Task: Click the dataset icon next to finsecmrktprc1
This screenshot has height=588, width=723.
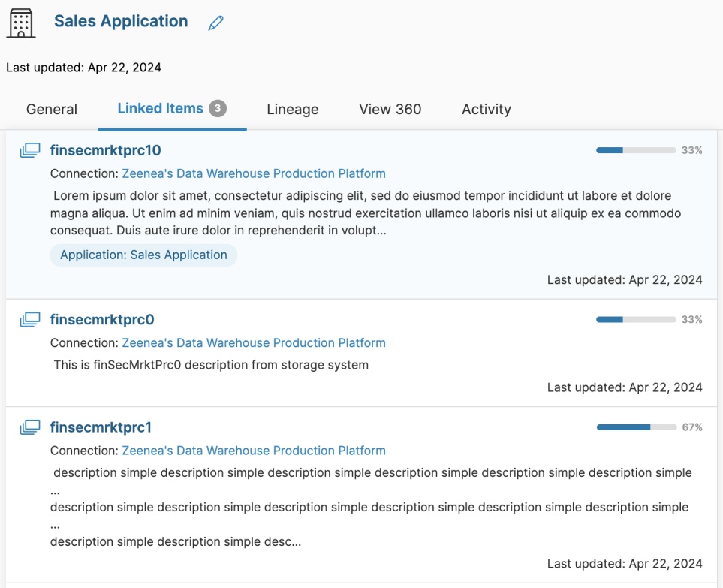Action: [x=29, y=428]
